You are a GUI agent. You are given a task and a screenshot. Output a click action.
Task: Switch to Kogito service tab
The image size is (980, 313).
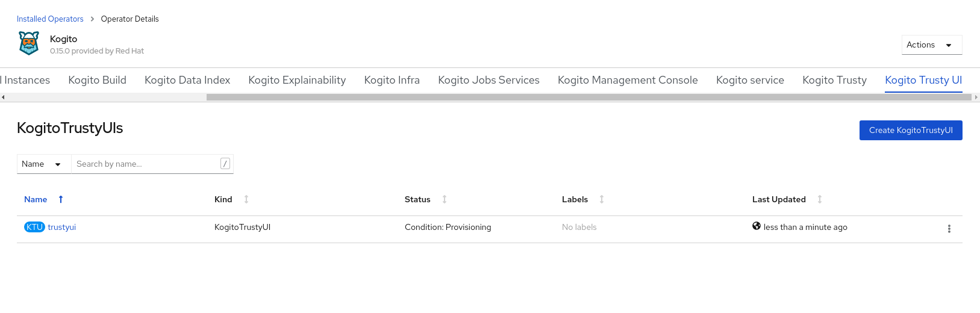[x=750, y=80]
